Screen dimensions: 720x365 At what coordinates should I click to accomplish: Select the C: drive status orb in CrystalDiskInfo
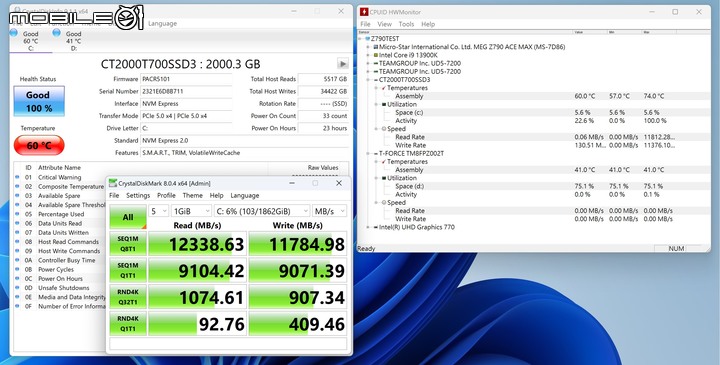13,33
